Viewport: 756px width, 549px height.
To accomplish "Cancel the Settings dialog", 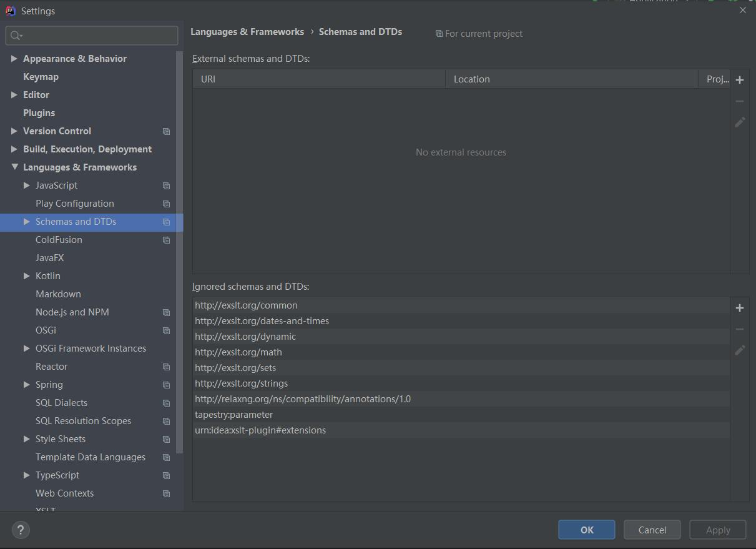I will click(652, 530).
